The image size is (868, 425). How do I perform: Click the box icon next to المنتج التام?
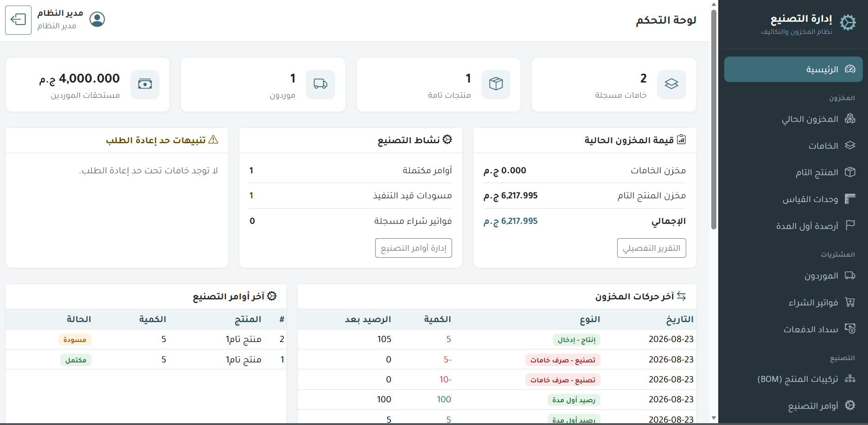pos(850,172)
